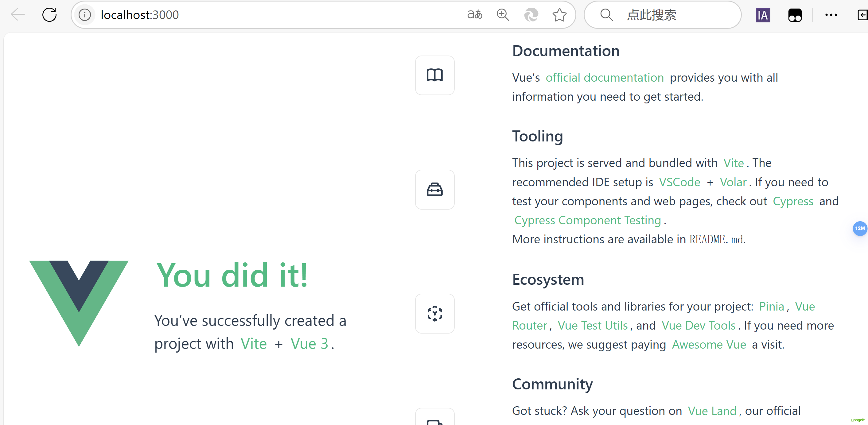Open the Vite link in Tooling

(x=734, y=163)
